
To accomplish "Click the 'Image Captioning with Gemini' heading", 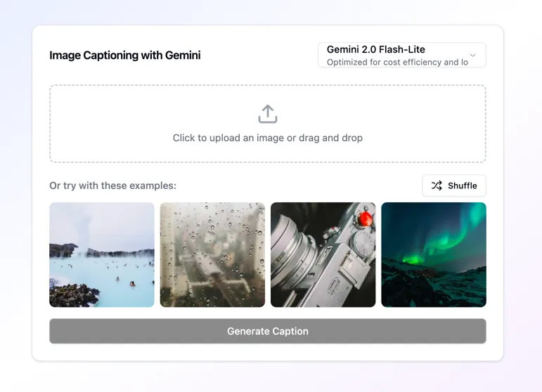I will (124, 55).
